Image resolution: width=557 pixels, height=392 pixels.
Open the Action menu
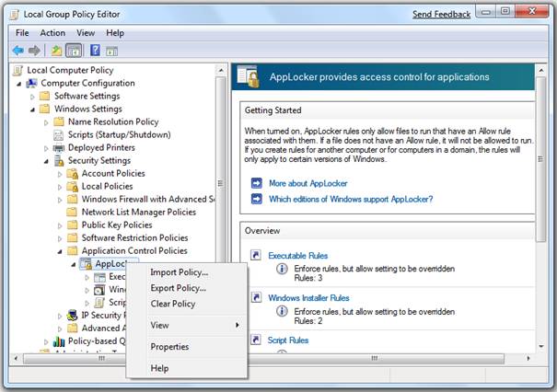pos(52,33)
